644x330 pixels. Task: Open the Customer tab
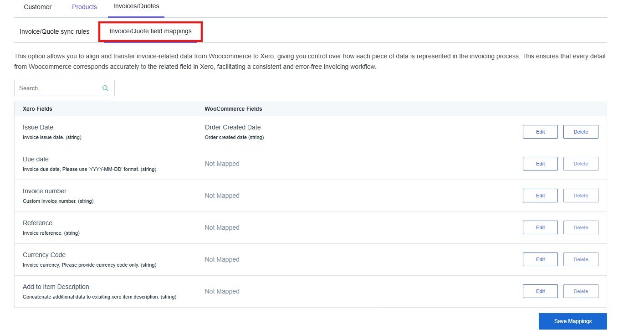pyautogui.click(x=37, y=7)
